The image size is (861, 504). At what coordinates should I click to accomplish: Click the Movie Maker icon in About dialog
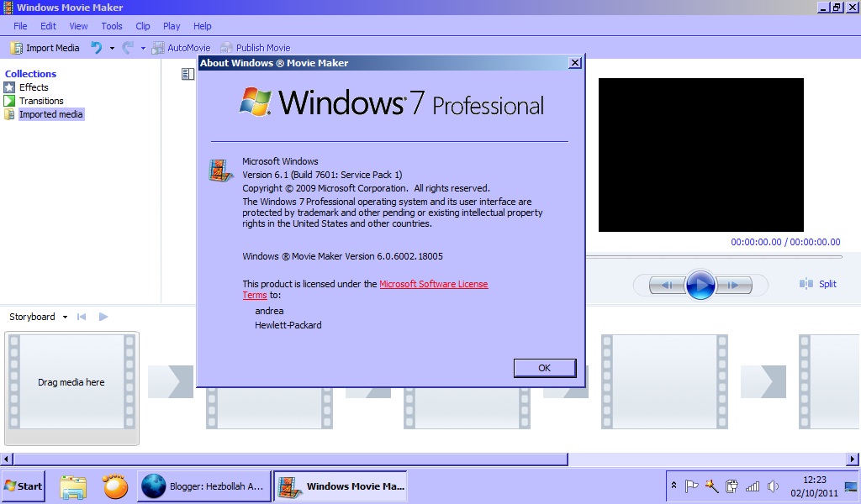point(221,171)
